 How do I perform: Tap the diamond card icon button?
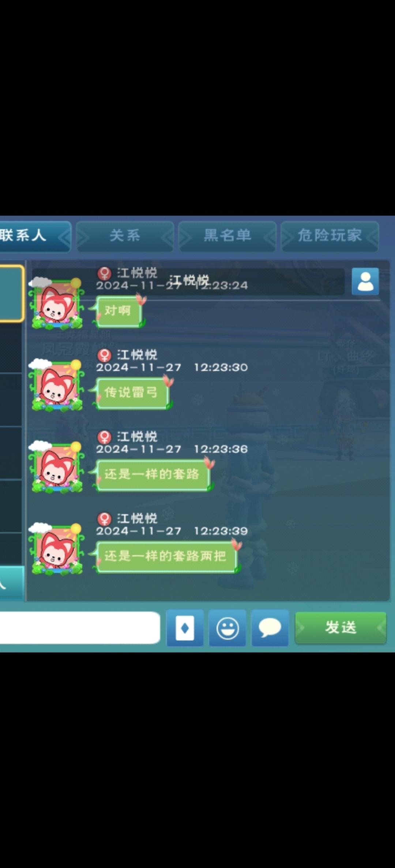(x=185, y=628)
